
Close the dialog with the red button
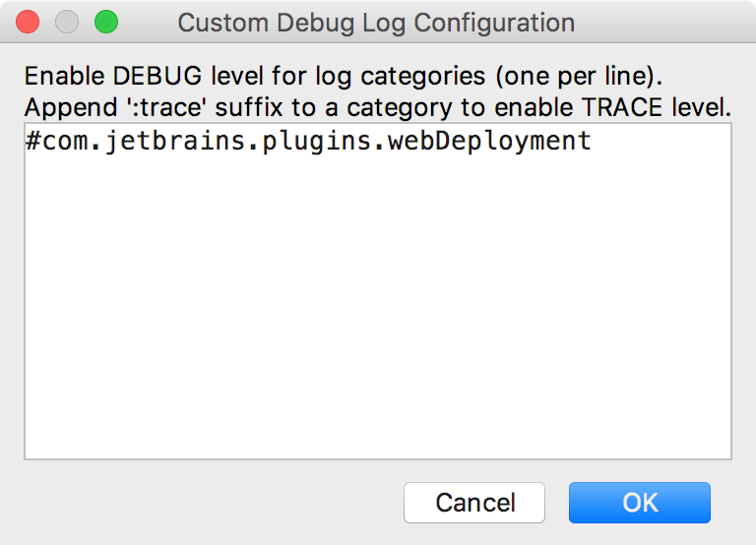(29, 22)
